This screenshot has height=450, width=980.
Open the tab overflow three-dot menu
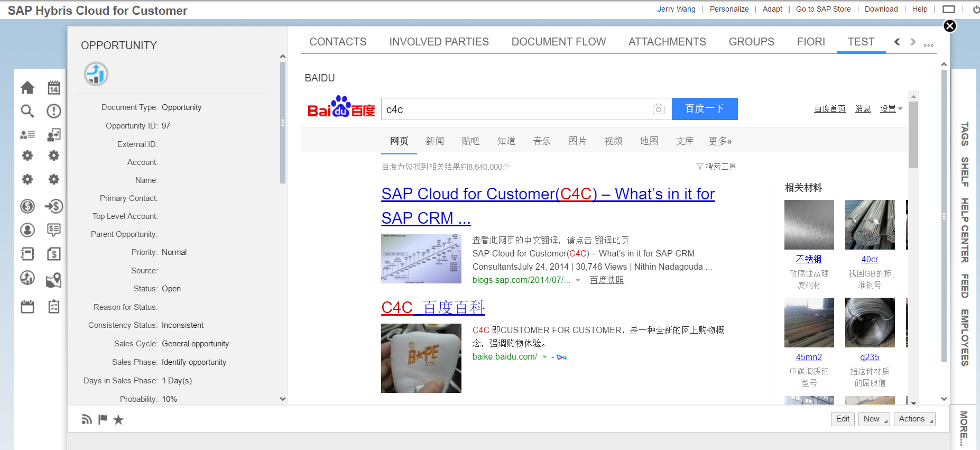929,45
